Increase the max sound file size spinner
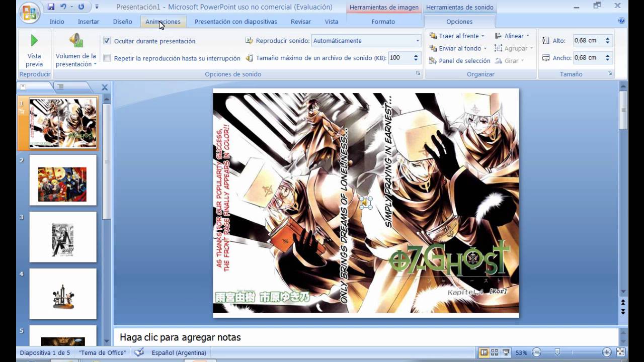The image size is (644, 362). (x=416, y=55)
